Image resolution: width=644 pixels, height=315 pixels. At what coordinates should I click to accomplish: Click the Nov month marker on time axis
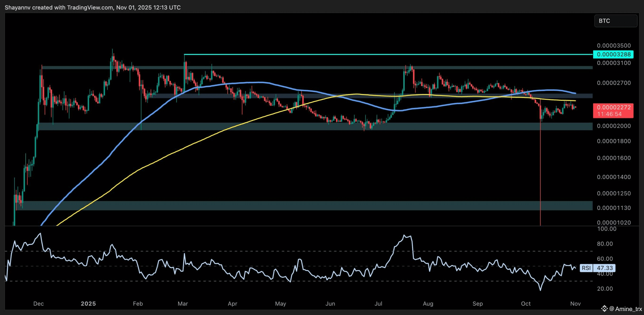575,304
